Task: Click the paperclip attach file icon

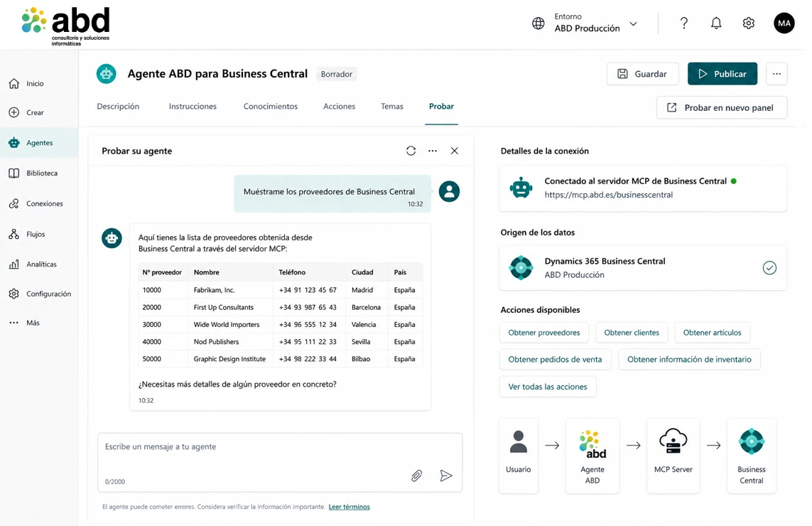Action: click(x=416, y=476)
